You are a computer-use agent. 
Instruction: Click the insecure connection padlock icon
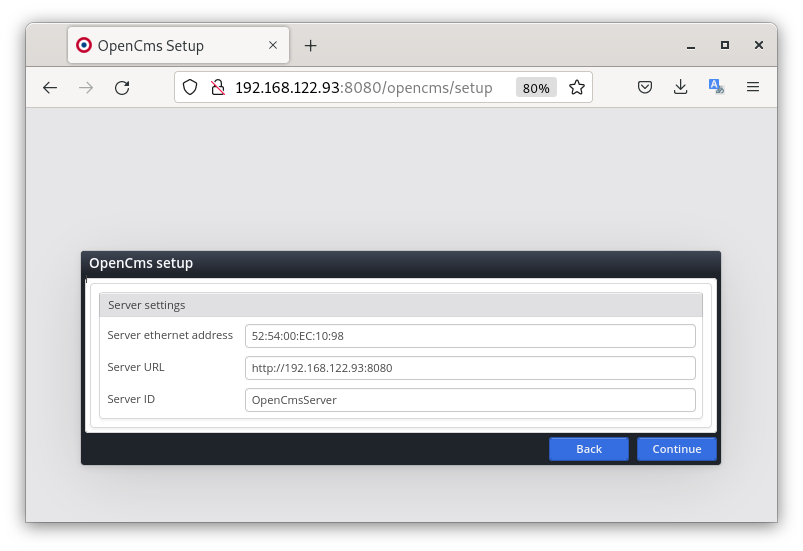(x=218, y=88)
